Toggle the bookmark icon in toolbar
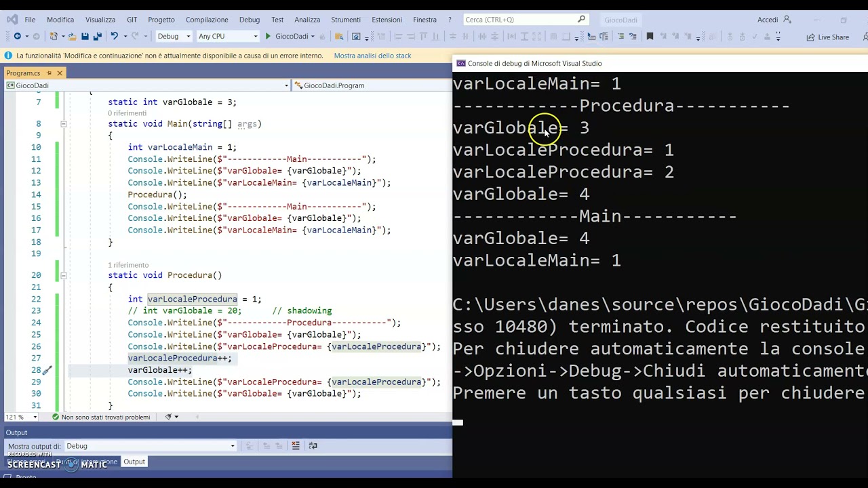 click(x=650, y=36)
